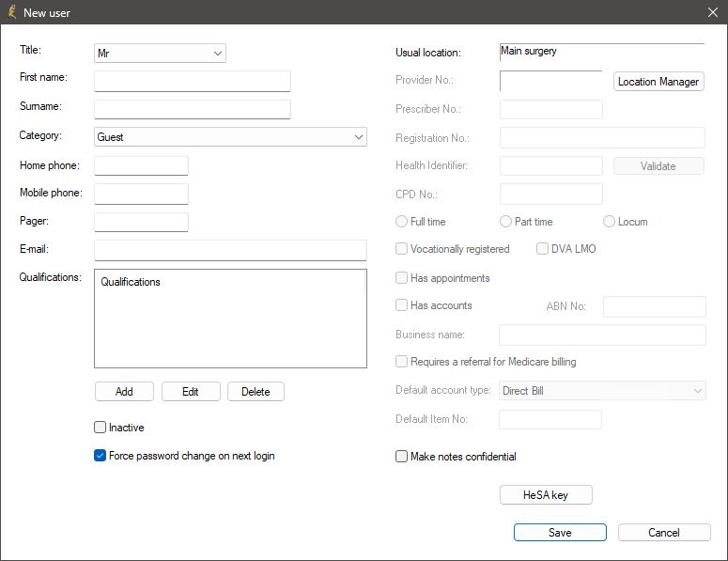Save the new user

click(560, 532)
